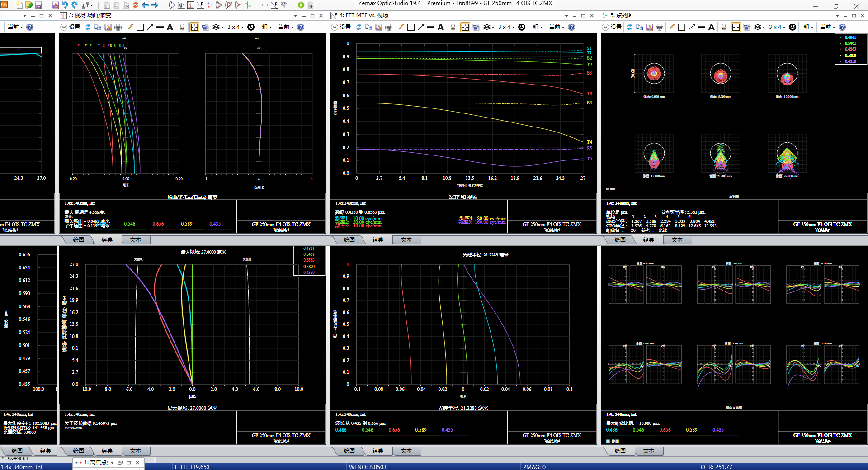Image resolution: width=868 pixels, height=470 pixels.
Task: Save the current lens file
Action: (38, 5)
